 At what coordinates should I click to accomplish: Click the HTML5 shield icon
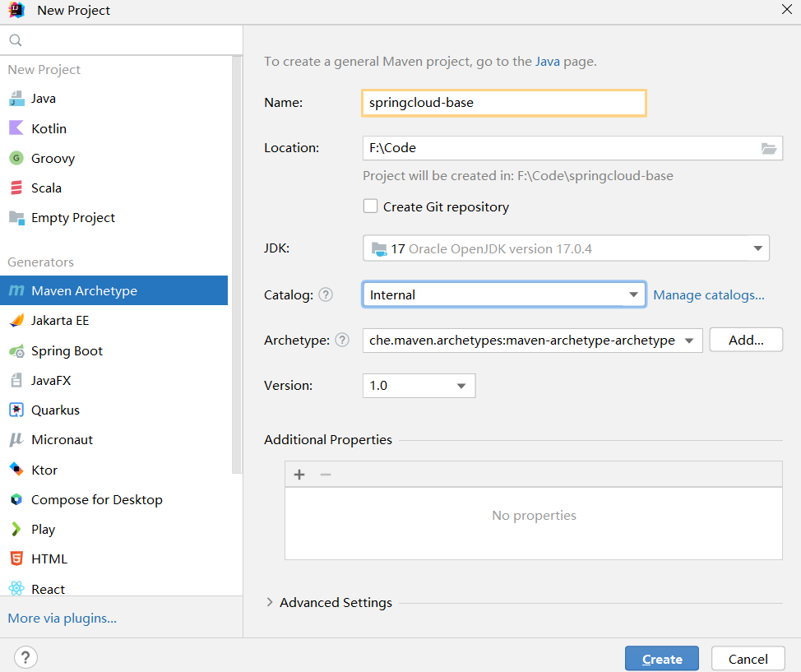(x=16, y=558)
